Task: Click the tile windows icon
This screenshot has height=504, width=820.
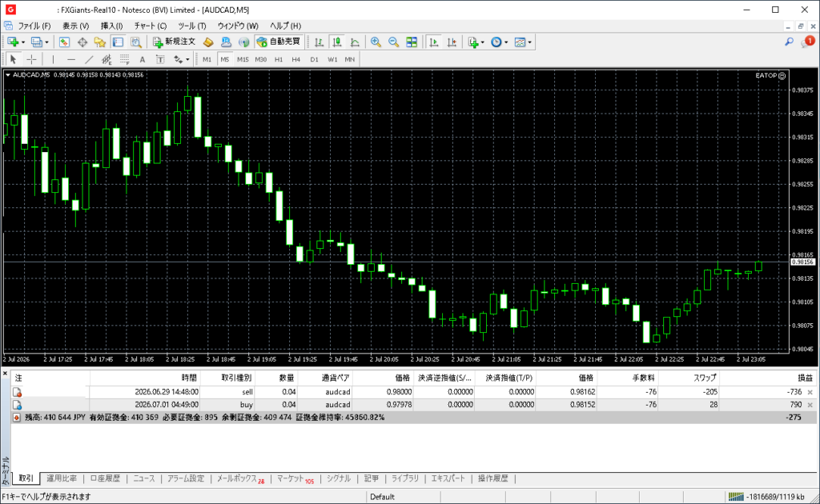Action: pos(412,42)
